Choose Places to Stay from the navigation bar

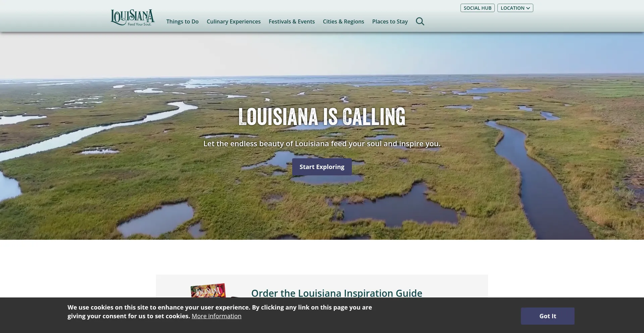coord(390,21)
